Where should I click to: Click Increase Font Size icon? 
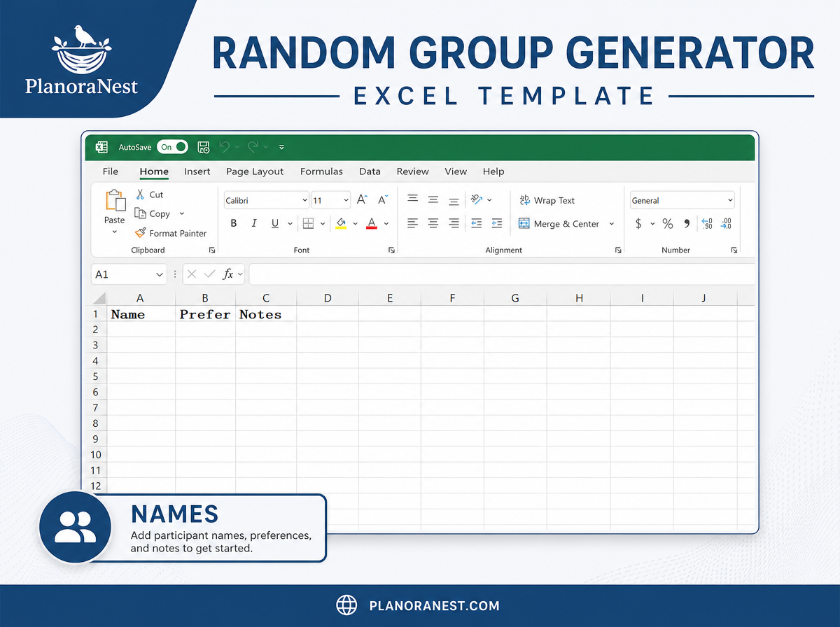point(362,200)
